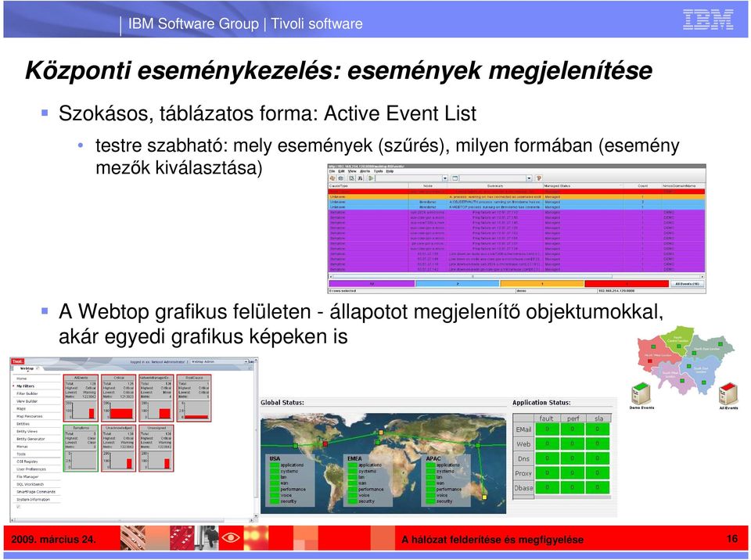Click the AllEvents filter monitor box

[x=81, y=398]
